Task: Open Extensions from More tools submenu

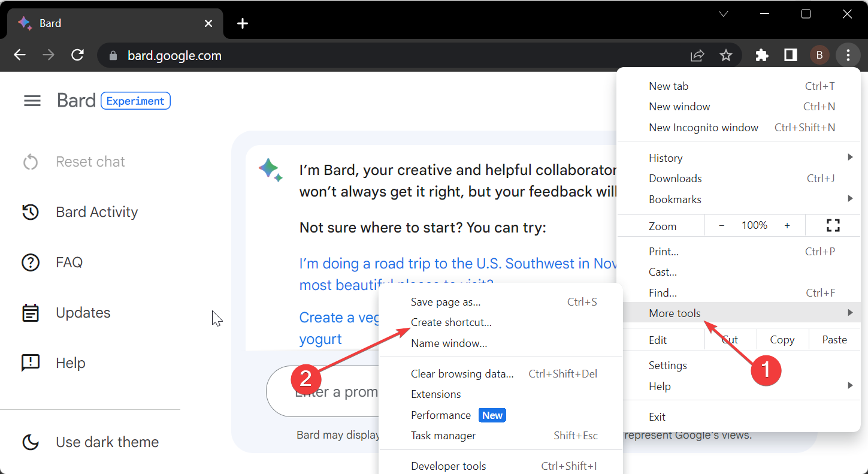Action: [x=501, y=394]
